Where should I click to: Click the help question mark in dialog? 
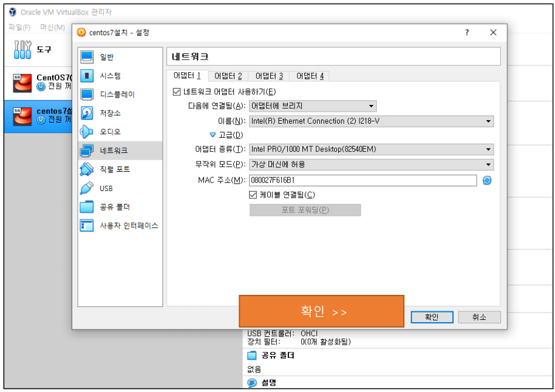(x=467, y=33)
